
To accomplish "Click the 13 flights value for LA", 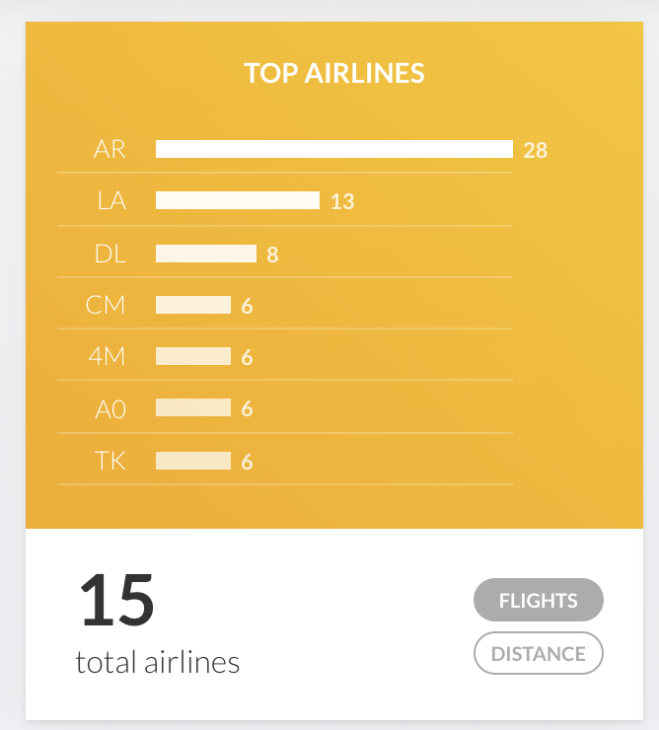I will coord(342,202).
